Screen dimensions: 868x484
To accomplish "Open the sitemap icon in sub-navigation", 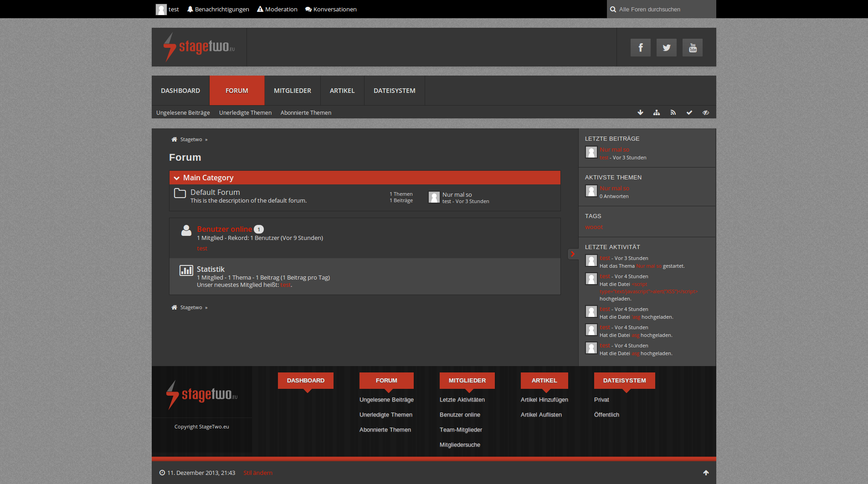I will point(657,112).
